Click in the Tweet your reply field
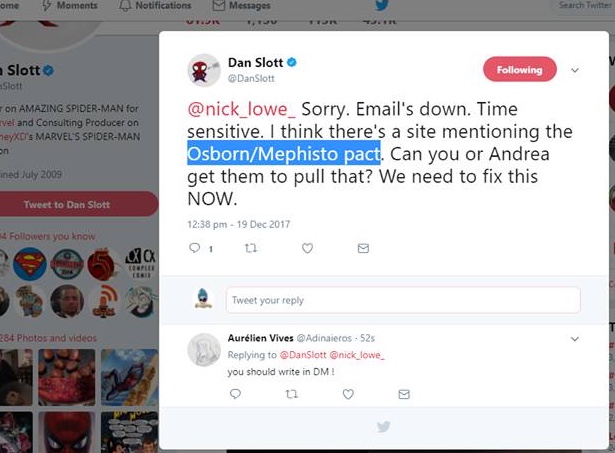 (403, 300)
